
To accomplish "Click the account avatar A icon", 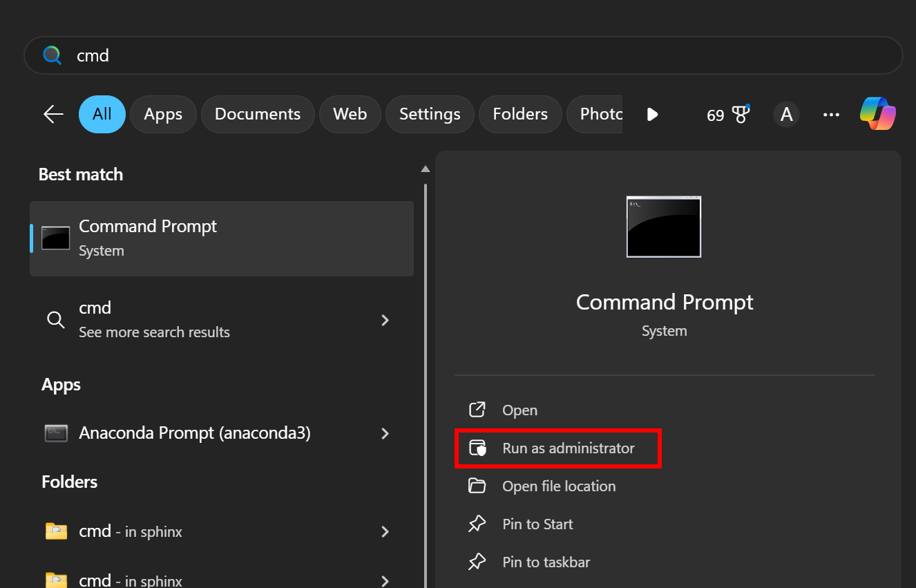I will pos(786,114).
